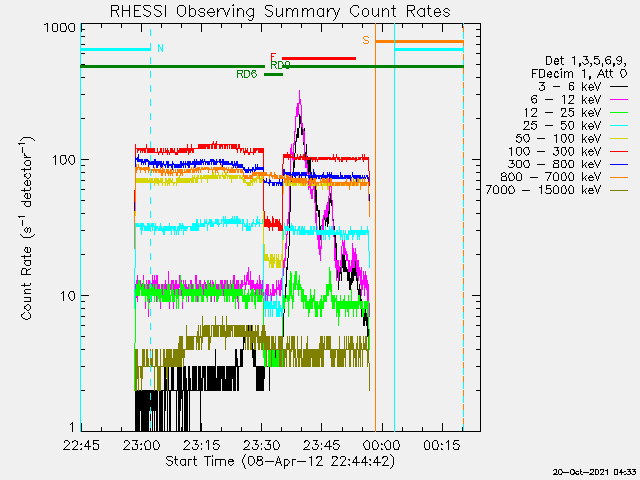
Task: Click the '22:45' x-axis tick label
Action: pos(81,445)
